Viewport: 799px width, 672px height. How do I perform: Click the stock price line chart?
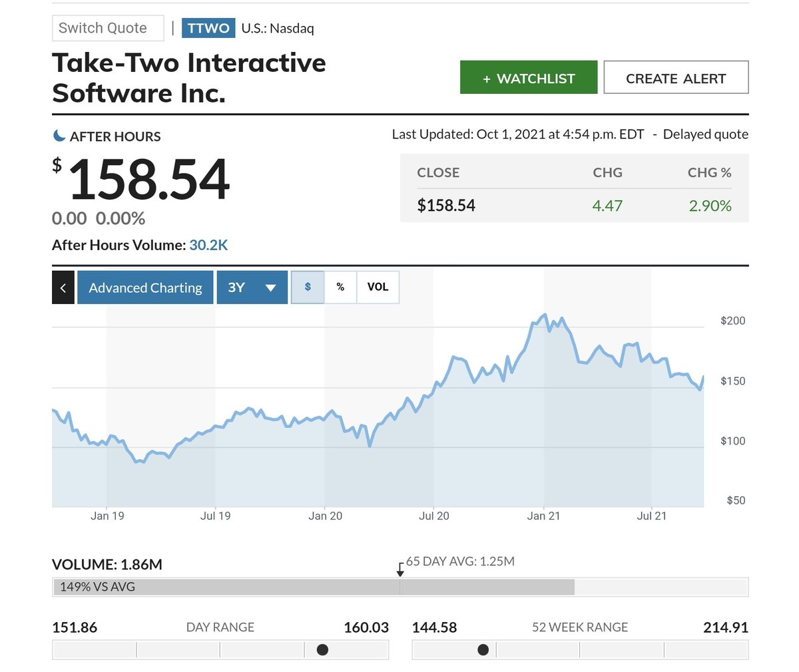click(378, 410)
